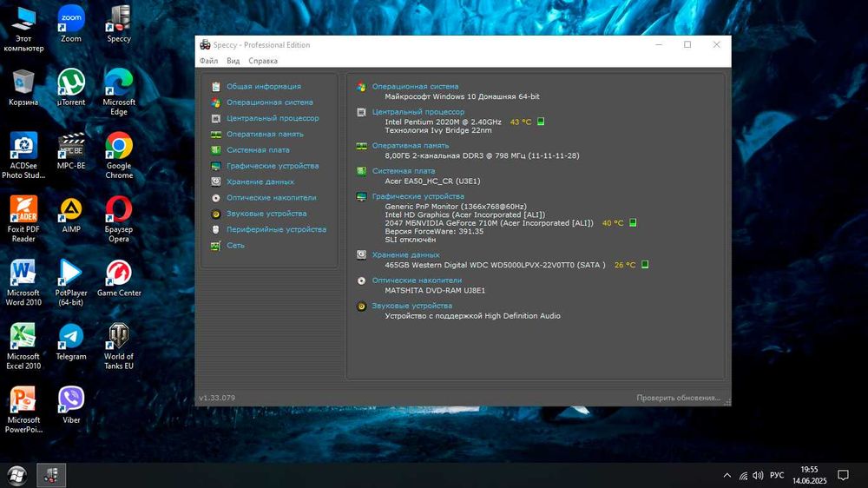The width and height of the screenshot is (868, 488).
Task: Open the Хранение данных summary heading link
Action: click(405, 255)
